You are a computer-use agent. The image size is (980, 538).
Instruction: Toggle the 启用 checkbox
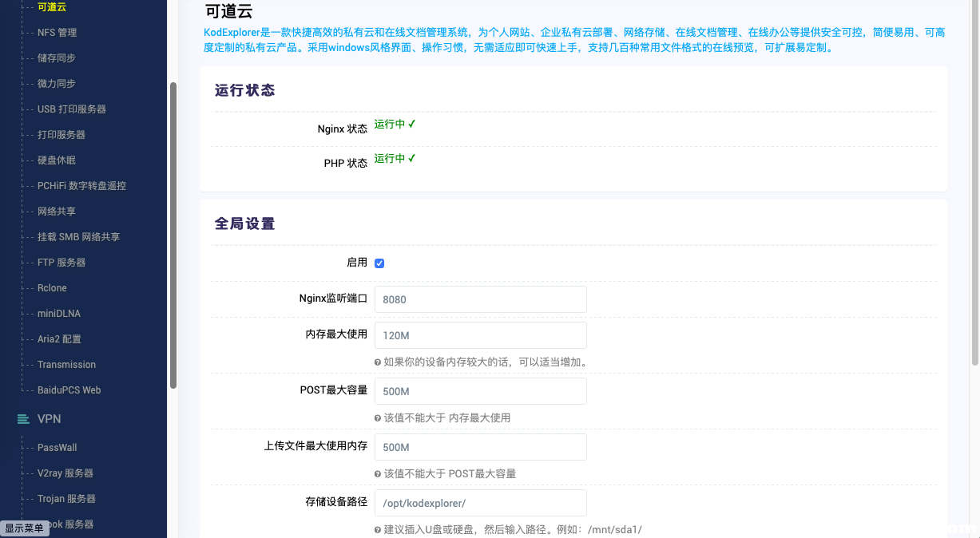click(x=379, y=263)
